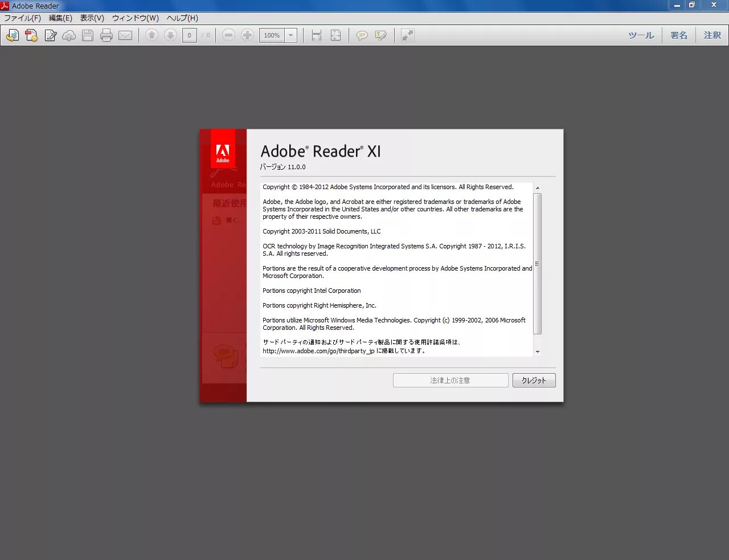This screenshot has height=560, width=729.
Task: Click the previous page up-arrow icon
Action: 151,35
